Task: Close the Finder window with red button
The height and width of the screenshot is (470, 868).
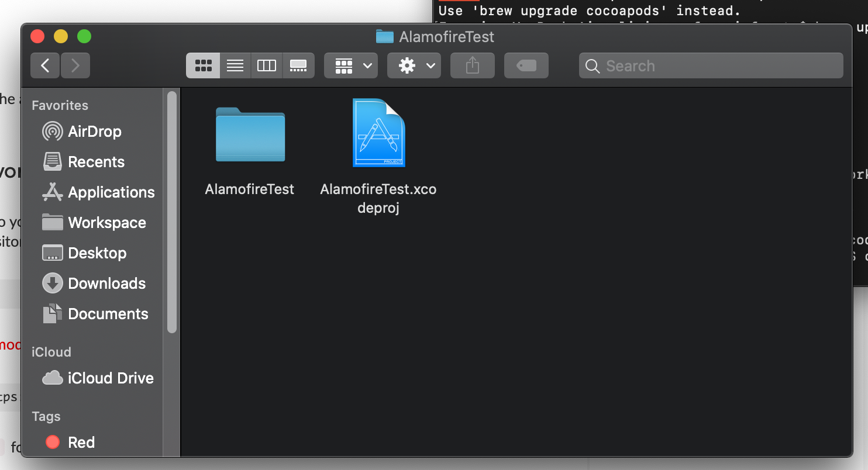Action: (x=37, y=36)
